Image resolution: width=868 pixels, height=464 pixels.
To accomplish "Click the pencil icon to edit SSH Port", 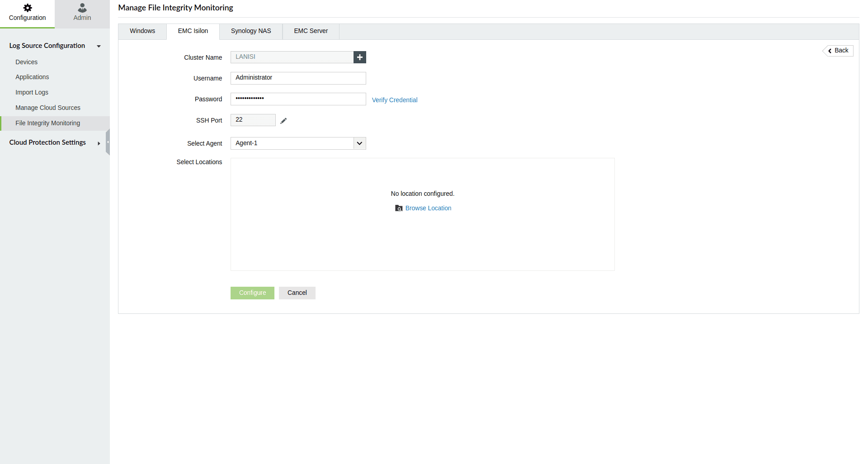I will (x=283, y=121).
